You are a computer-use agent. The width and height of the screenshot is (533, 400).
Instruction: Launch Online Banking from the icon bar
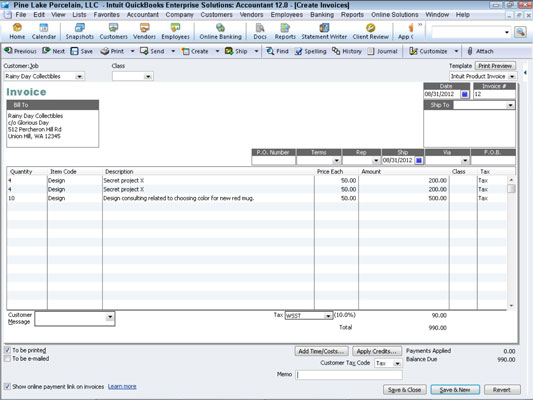(220, 31)
